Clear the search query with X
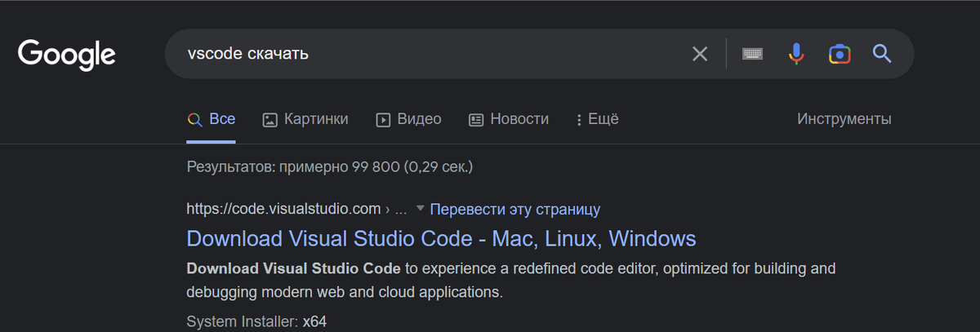 click(700, 54)
